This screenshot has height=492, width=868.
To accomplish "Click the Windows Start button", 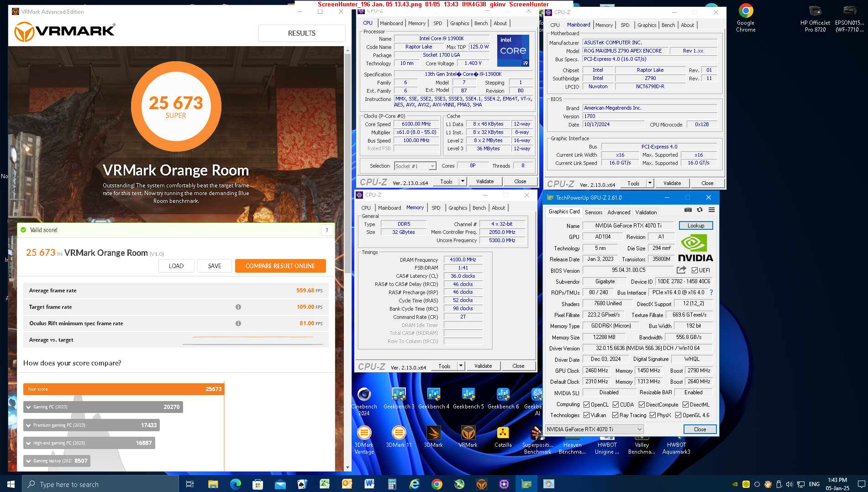I will (11, 484).
